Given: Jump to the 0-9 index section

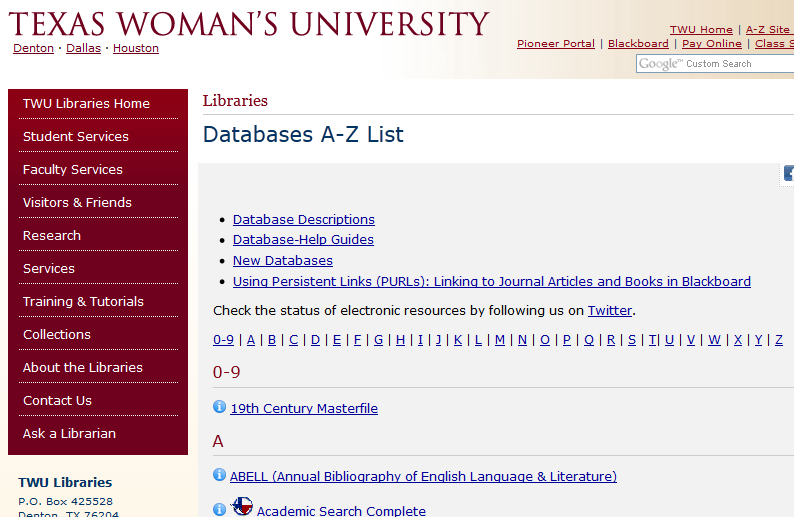Looking at the screenshot, I should [223, 340].
